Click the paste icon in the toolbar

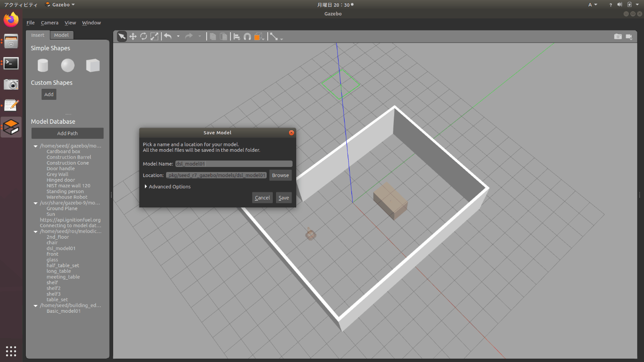(224, 36)
